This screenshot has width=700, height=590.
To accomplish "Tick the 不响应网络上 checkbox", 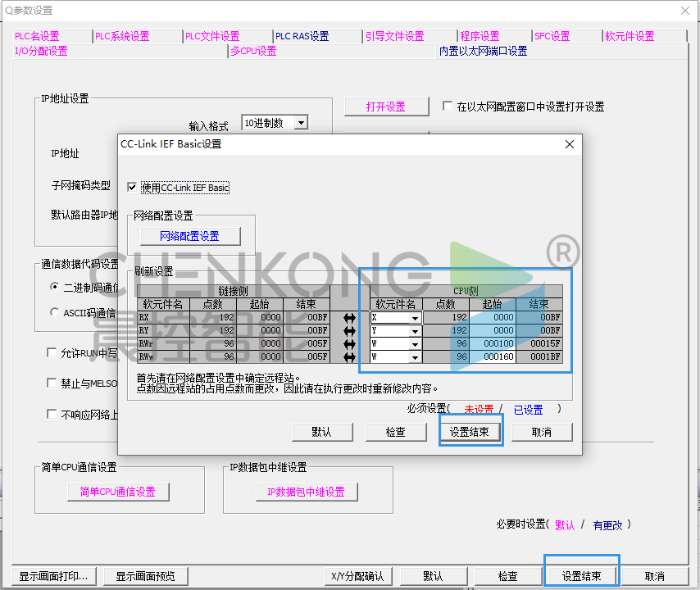I will pos(52,414).
